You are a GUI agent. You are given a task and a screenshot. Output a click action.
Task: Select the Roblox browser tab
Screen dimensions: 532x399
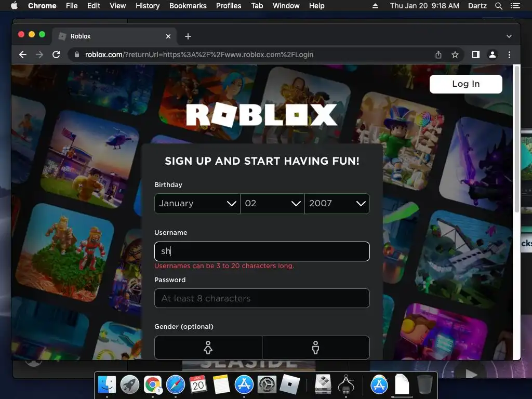tap(114, 36)
